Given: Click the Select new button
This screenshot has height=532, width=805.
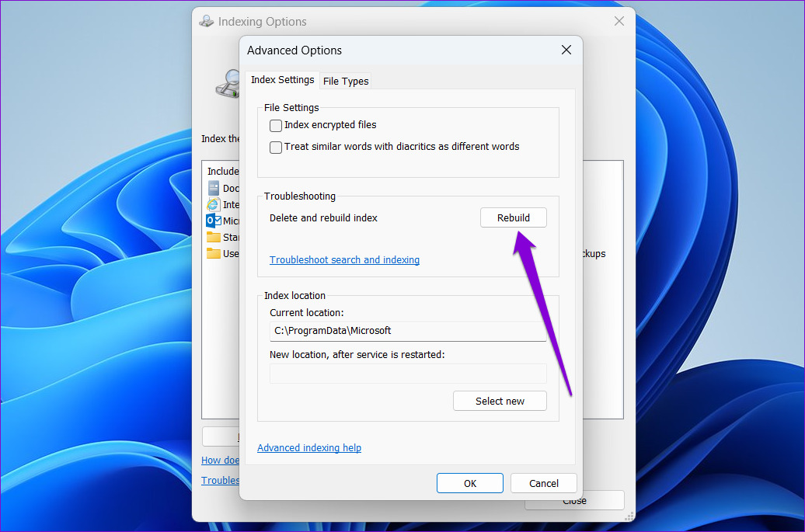Looking at the screenshot, I should tap(500, 401).
